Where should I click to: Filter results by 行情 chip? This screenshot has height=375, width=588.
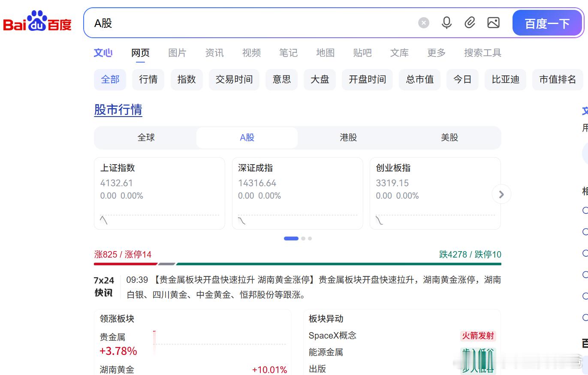(x=148, y=79)
